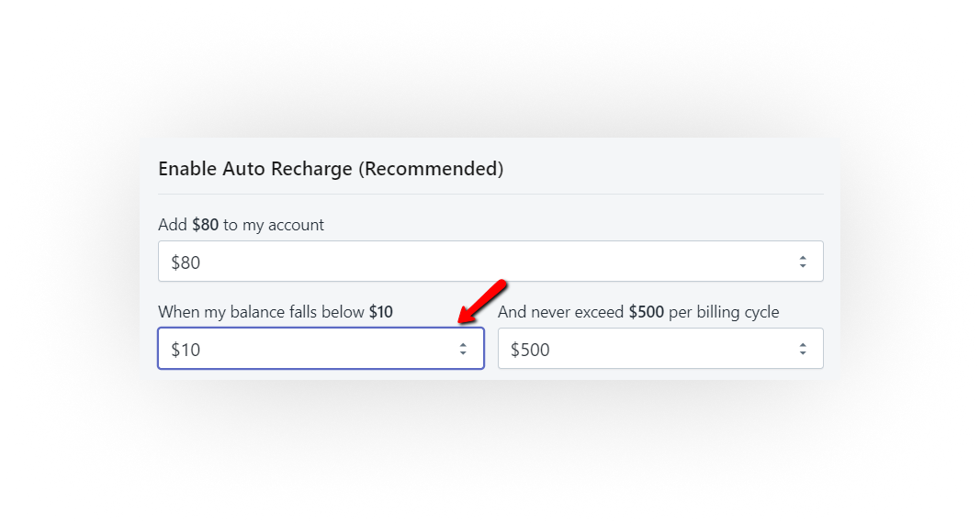Screen dimensions: 980x524
Task: Click the 'And never exceed' label text
Action: 561,312
